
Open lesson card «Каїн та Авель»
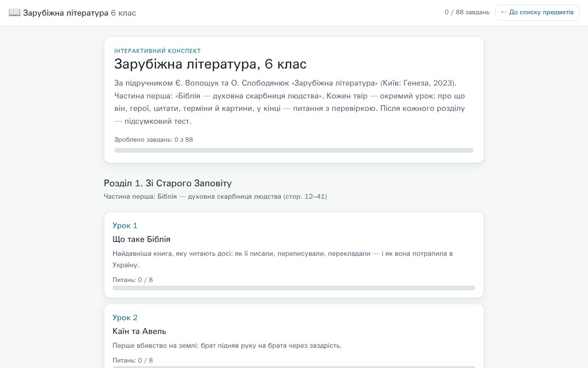click(x=294, y=336)
